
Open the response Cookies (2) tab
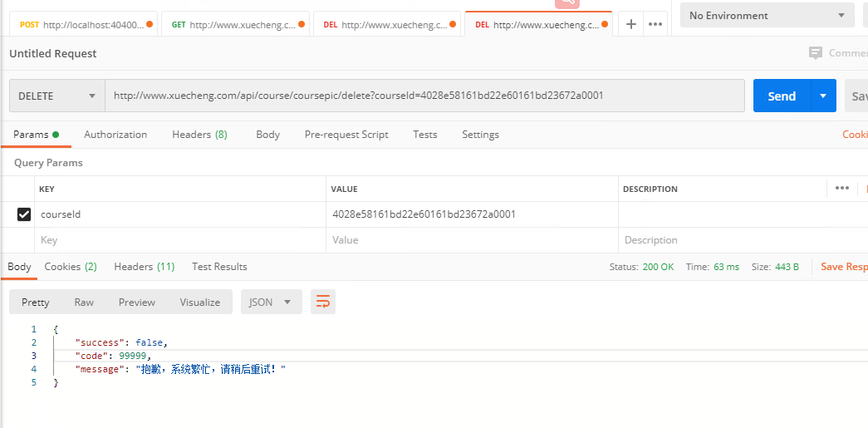(x=71, y=267)
